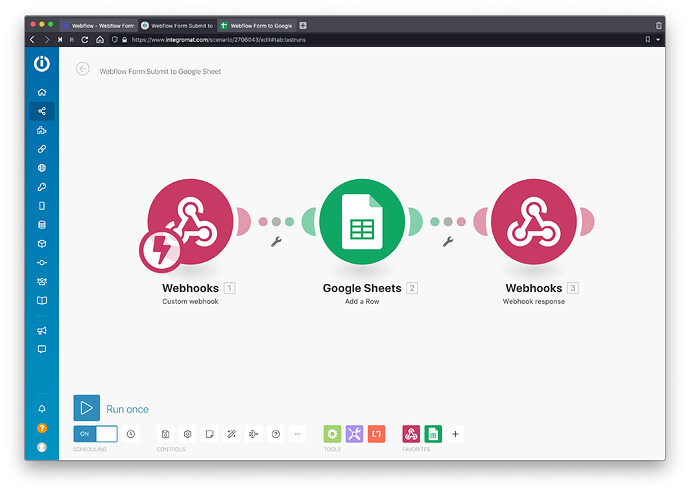
Task: Click the instant trigger lightning badge
Action: (161, 251)
